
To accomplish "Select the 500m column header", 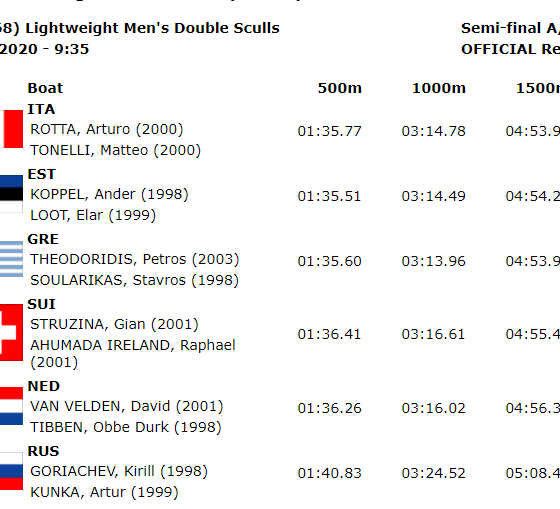I will tap(340, 88).
